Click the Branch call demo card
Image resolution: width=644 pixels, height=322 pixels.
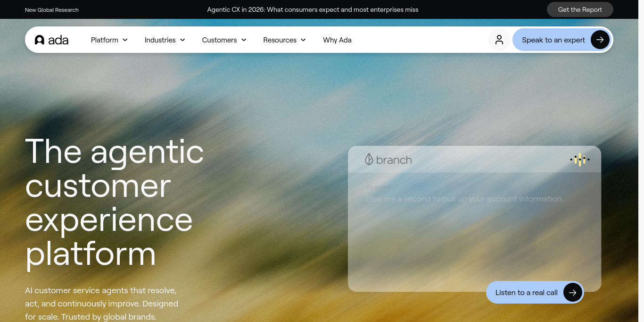point(474,219)
